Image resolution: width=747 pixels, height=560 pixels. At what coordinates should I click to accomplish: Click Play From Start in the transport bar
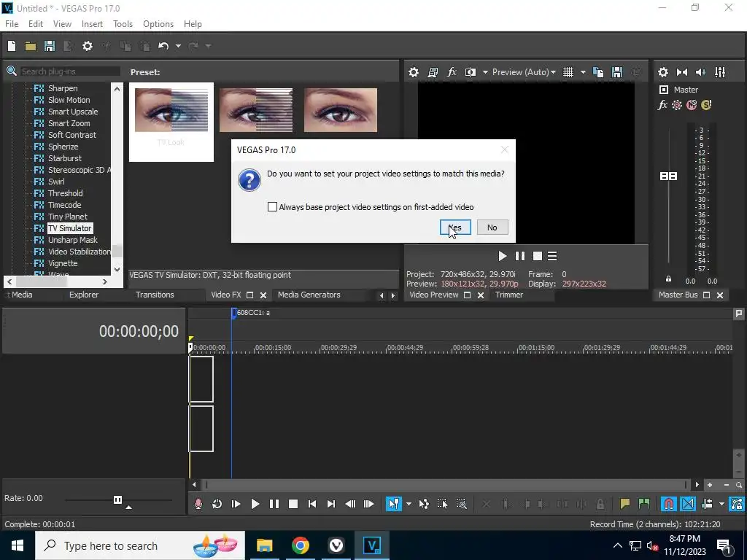[x=236, y=504]
